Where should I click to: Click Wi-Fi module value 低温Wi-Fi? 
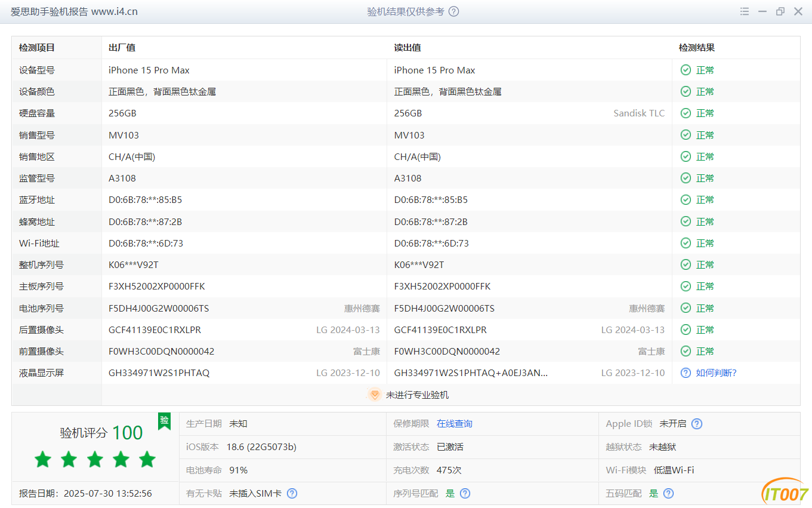pyautogui.click(x=674, y=470)
